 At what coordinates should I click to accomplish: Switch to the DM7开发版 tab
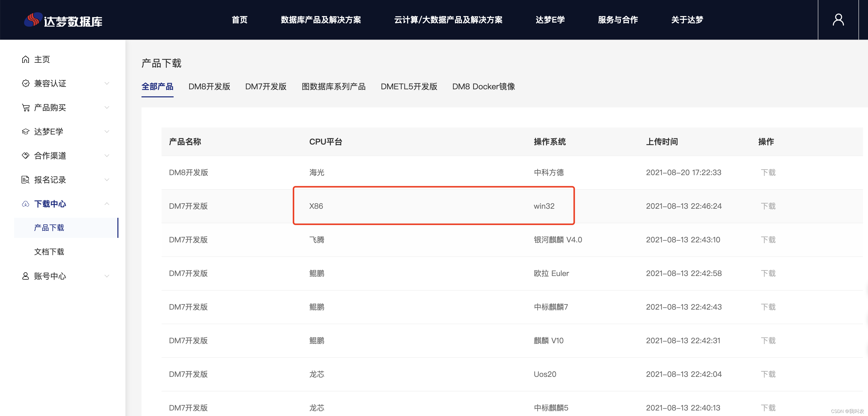[x=266, y=87]
